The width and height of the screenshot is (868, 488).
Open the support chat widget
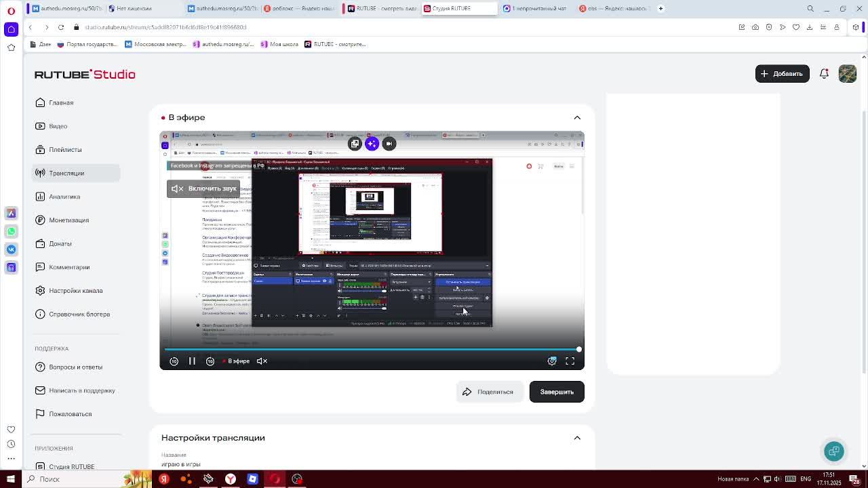(x=834, y=451)
